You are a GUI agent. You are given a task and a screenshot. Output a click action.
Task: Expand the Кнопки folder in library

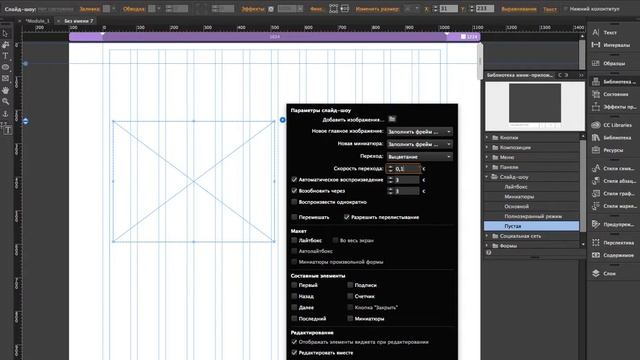(487, 138)
